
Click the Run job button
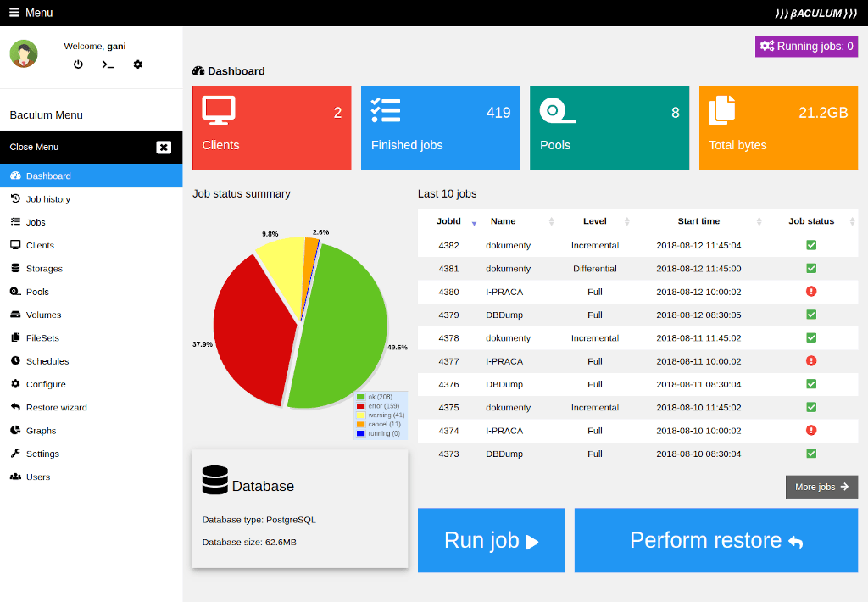click(x=491, y=540)
